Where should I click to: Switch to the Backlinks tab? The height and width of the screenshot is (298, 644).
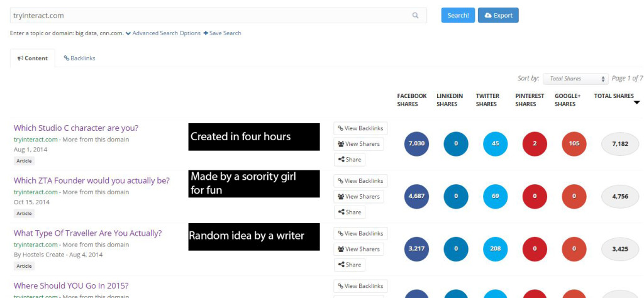coord(79,58)
